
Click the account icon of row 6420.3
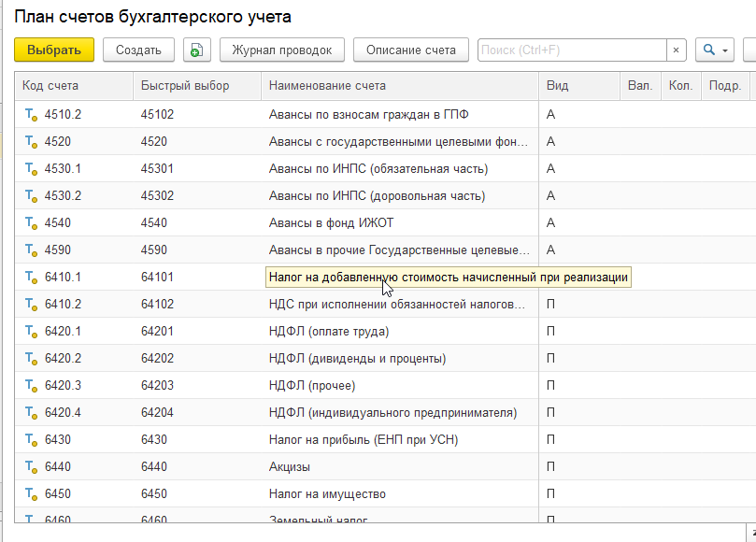click(31, 386)
